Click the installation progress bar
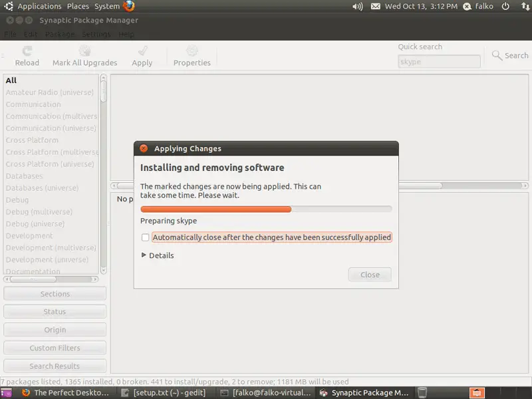 pyautogui.click(x=266, y=209)
